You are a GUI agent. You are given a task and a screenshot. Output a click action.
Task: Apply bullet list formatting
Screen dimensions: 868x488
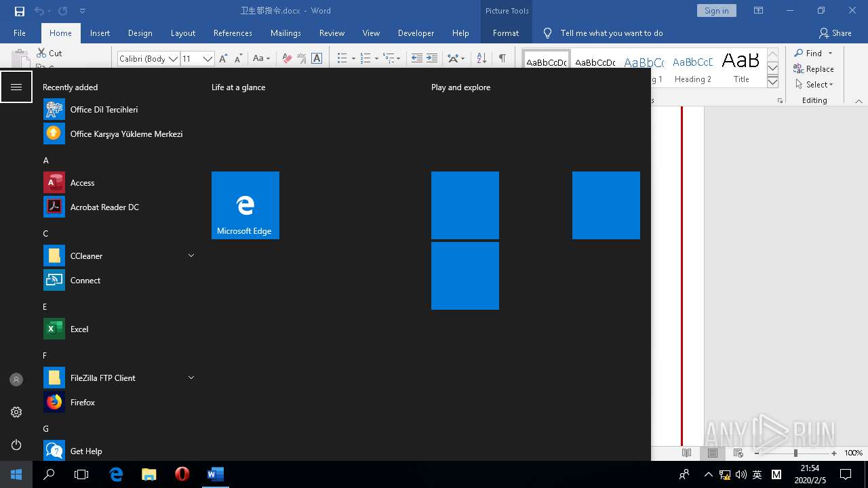pyautogui.click(x=342, y=58)
